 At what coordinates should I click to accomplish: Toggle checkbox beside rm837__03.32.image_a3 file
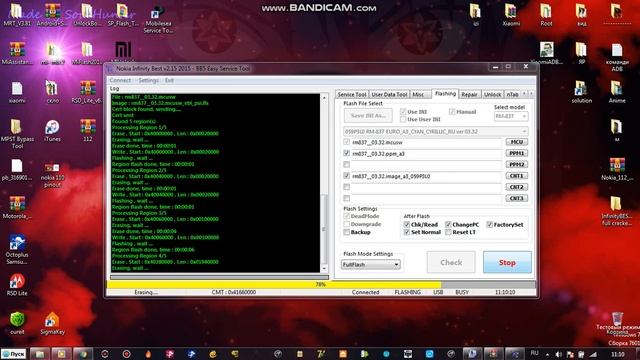(x=347, y=176)
